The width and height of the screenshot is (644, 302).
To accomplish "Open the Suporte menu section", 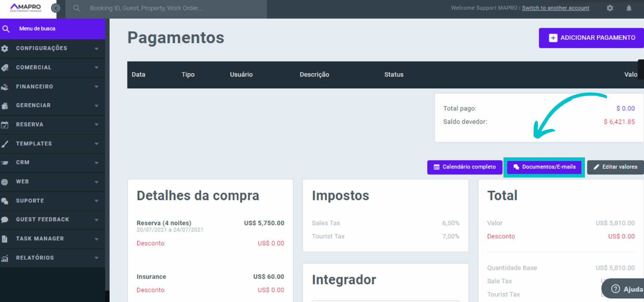I will coord(30,201).
